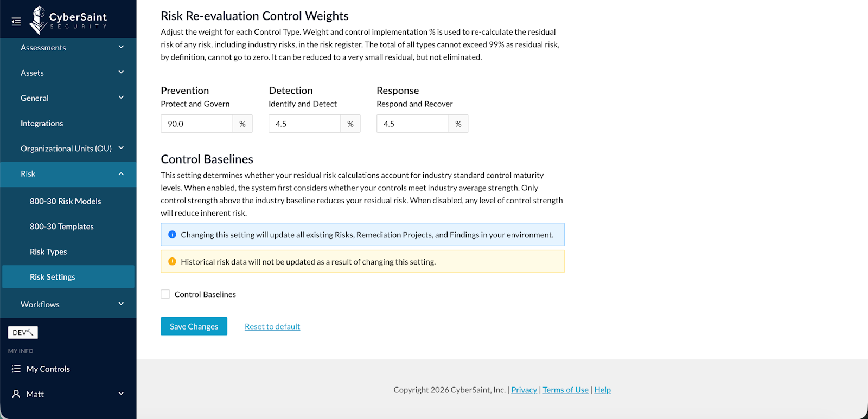868x419 pixels.
Task: Click the blue info icon in the alert
Action: pyautogui.click(x=173, y=235)
